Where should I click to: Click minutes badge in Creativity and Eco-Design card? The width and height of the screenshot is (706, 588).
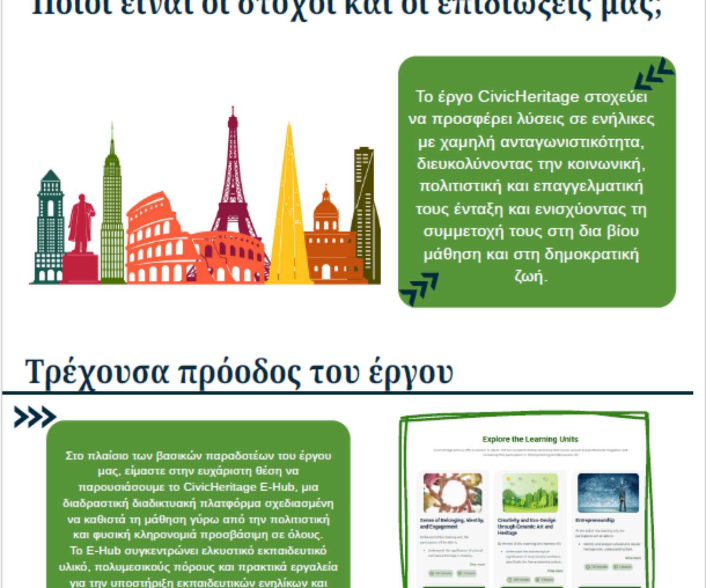518,580
